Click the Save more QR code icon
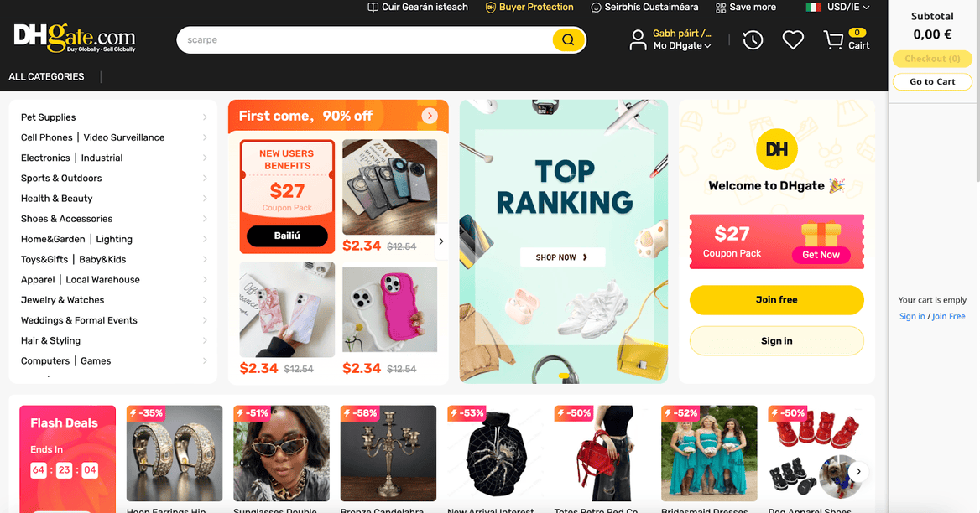980x513 pixels. 721,8
